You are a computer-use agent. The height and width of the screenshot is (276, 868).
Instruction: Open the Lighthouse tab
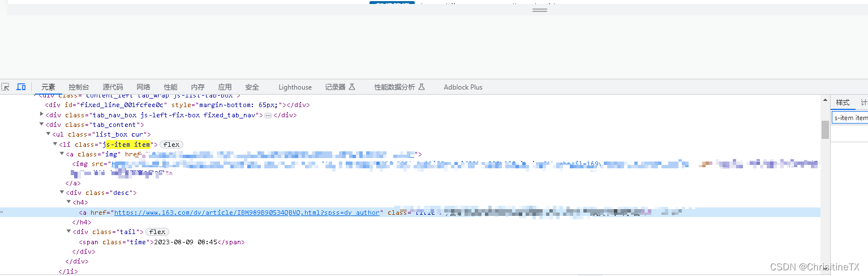click(295, 87)
